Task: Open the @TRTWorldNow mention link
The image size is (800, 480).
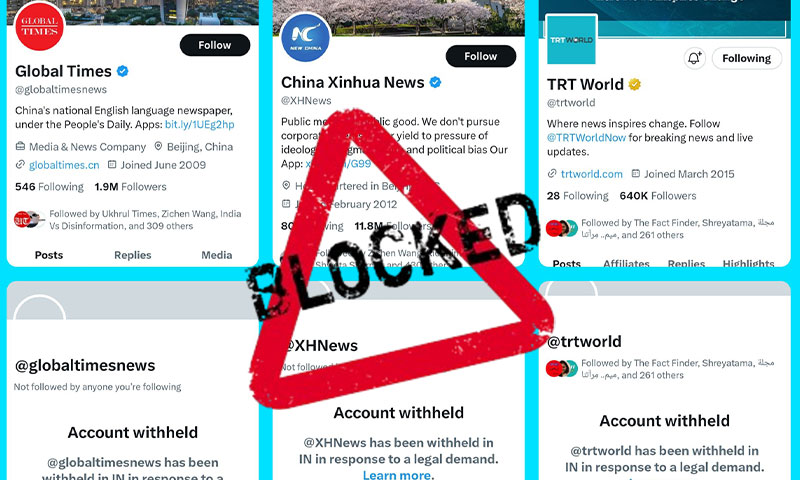Action: point(586,138)
